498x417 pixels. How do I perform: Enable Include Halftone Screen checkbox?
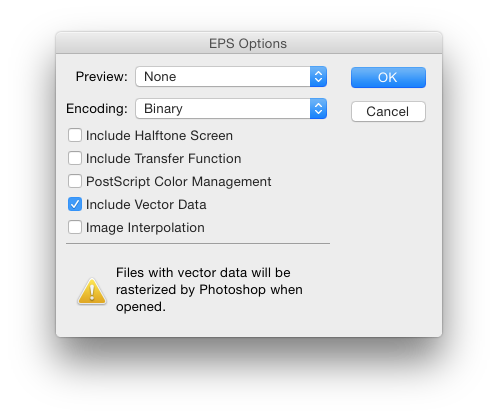tap(75, 135)
